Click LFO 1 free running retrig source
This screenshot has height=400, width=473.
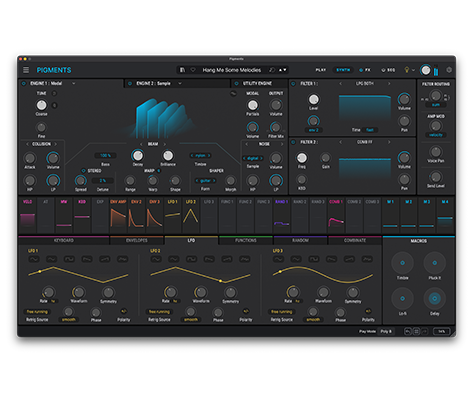click(x=37, y=312)
